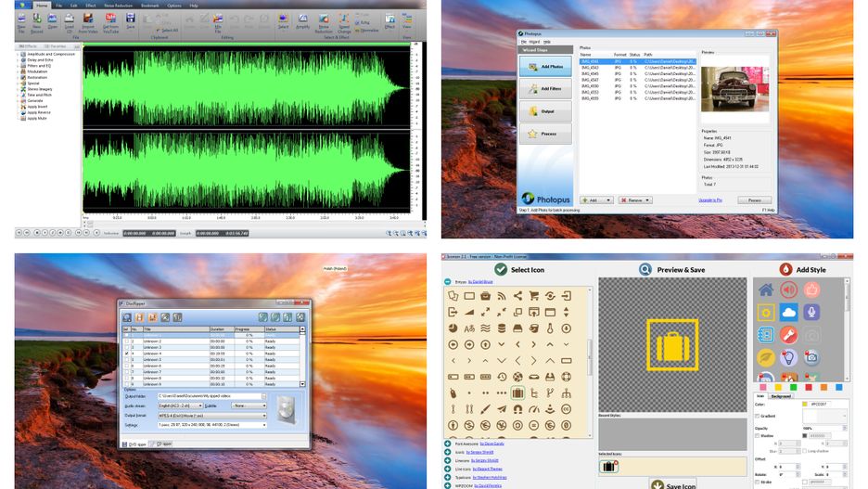Screen dimensions: 868x489
Task: Open the Audio stream dropdown
Action: click(x=179, y=405)
